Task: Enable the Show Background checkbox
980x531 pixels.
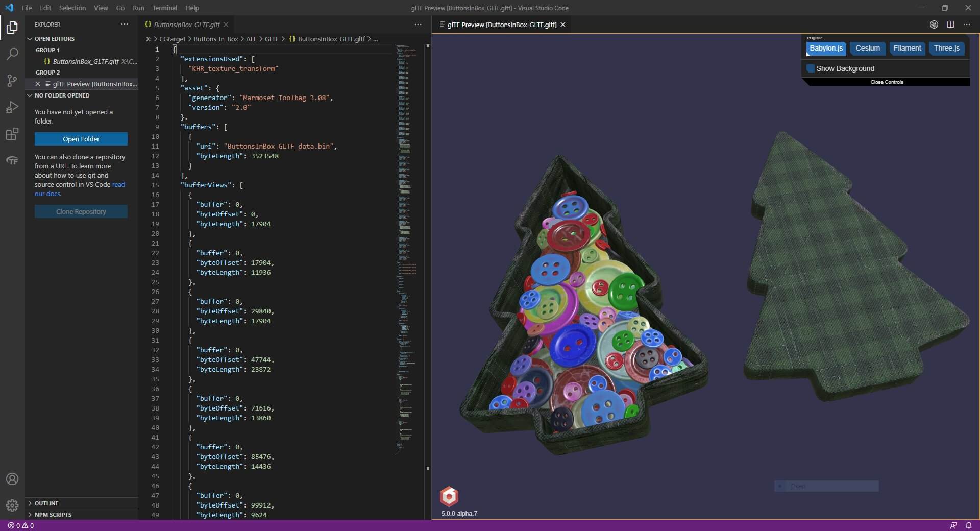Action: [811, 68]
